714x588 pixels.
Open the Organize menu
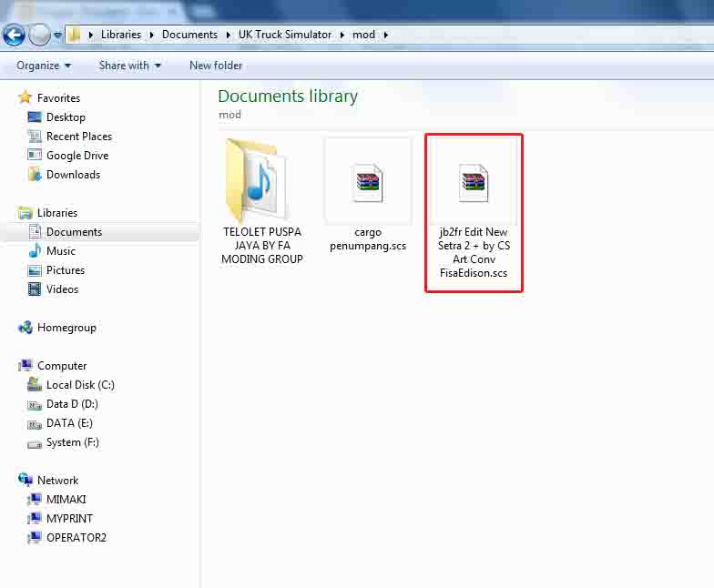(44, 66)
